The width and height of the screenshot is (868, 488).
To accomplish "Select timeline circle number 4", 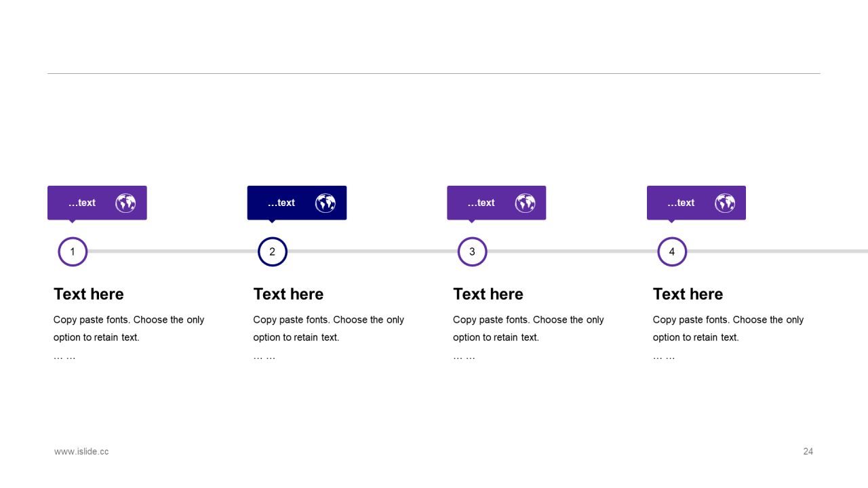I will (x=672, y=252).
